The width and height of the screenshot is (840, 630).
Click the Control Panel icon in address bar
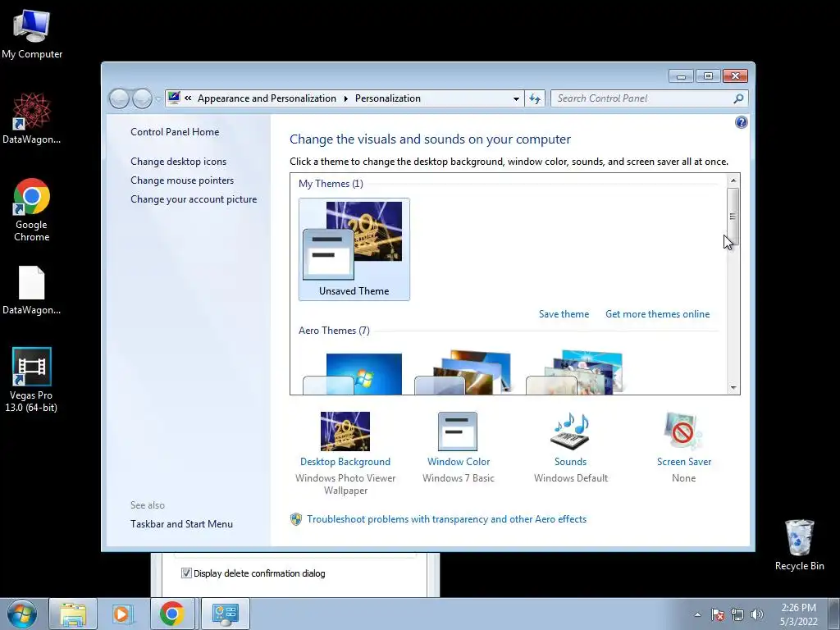click(x=174, y=98)
